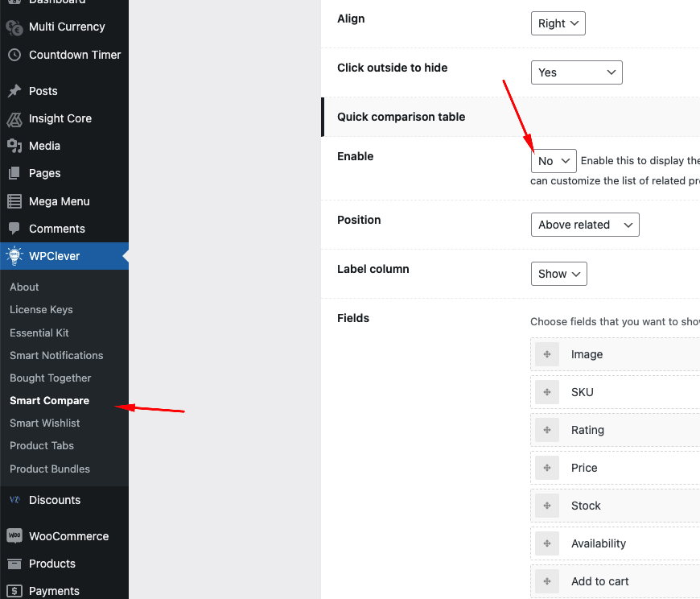Open Essential Kit submenu
The height and width of the screenshot is (599, 700).
coord(39,333)
